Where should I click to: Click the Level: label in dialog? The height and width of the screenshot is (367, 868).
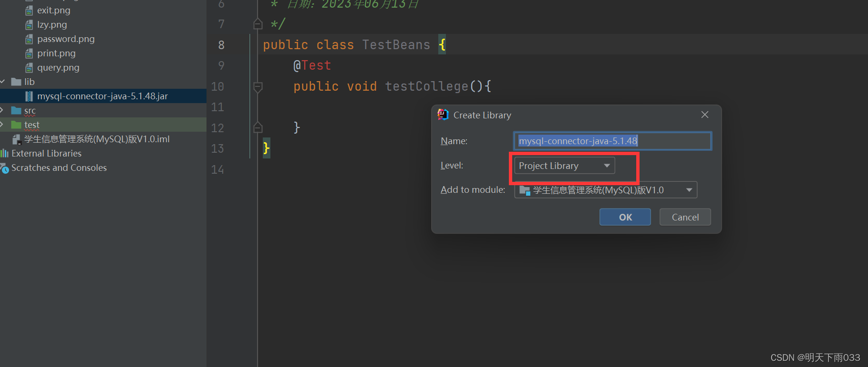pos(452,166)
